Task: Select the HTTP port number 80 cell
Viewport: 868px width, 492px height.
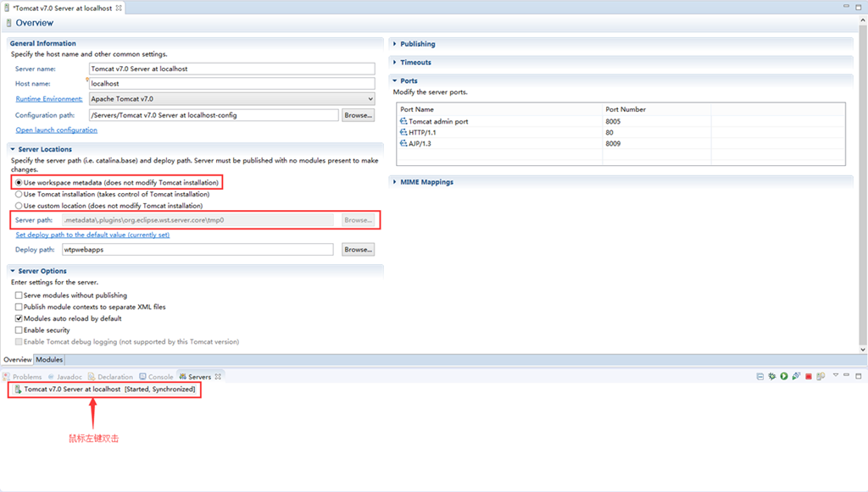Action: point(656,132)
